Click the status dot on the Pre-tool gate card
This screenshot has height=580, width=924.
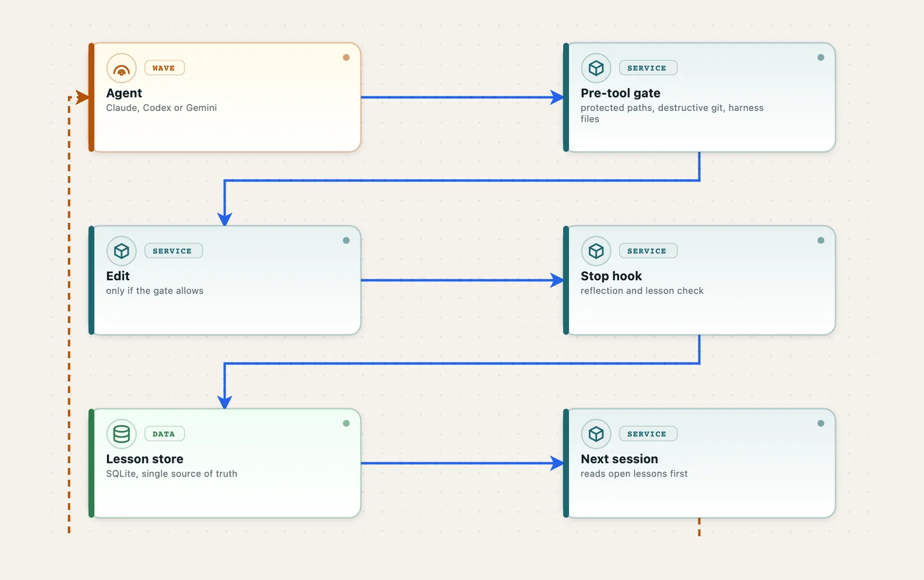821,57
